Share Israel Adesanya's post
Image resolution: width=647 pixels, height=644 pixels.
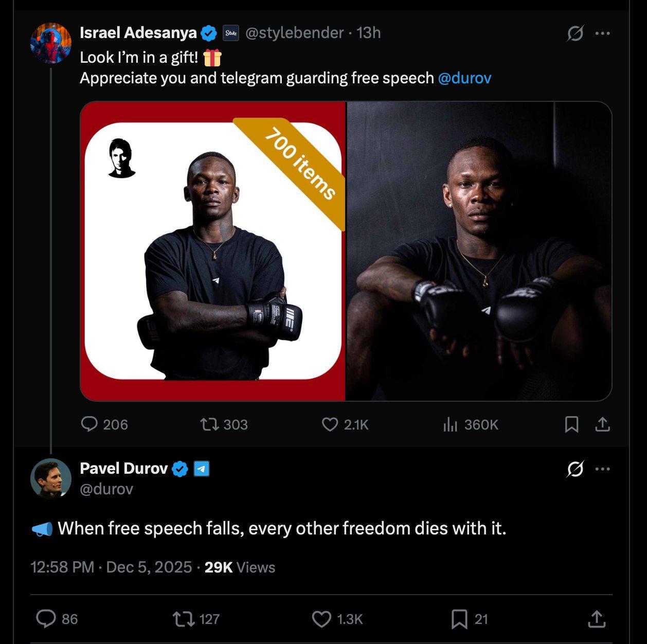pos(602,424)
